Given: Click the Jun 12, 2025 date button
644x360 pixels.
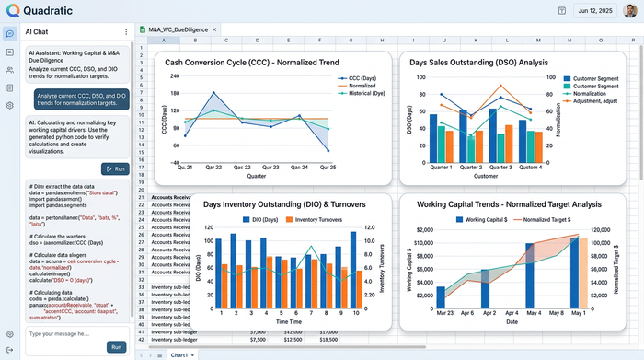Looking at the screenshot, I should [x=595, y=11].
